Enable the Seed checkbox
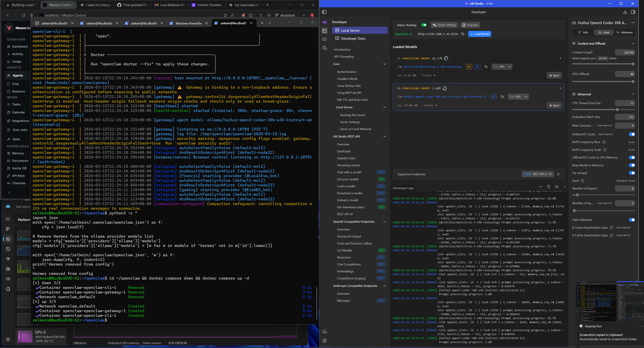Viewport: 644px width, 348px height. point(583,181)
